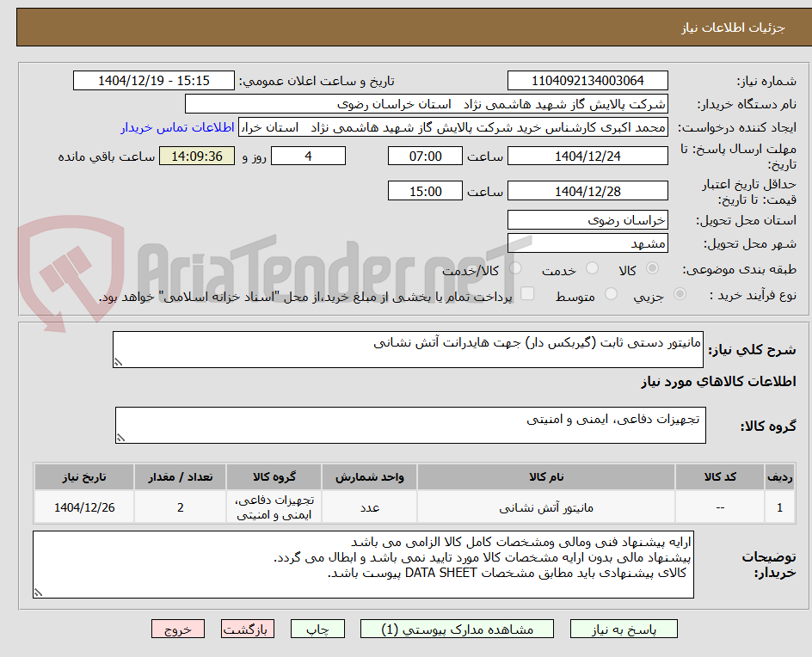Toggle the treasury bonds payment checkbox
Image resolution: width=812 pixels, height=657 pixels.
click(x=527, y=293)
